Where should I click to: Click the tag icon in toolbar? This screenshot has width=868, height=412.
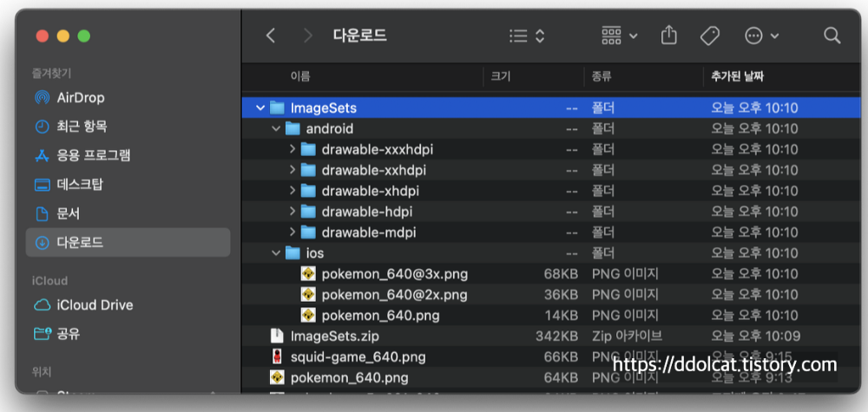coord(710,36)
